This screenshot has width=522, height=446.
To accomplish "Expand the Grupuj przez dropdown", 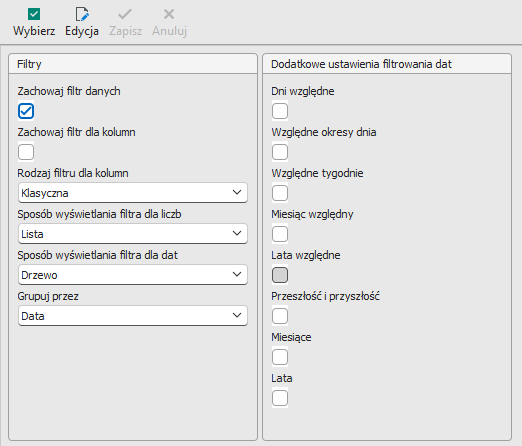I will tap(133, 316).
